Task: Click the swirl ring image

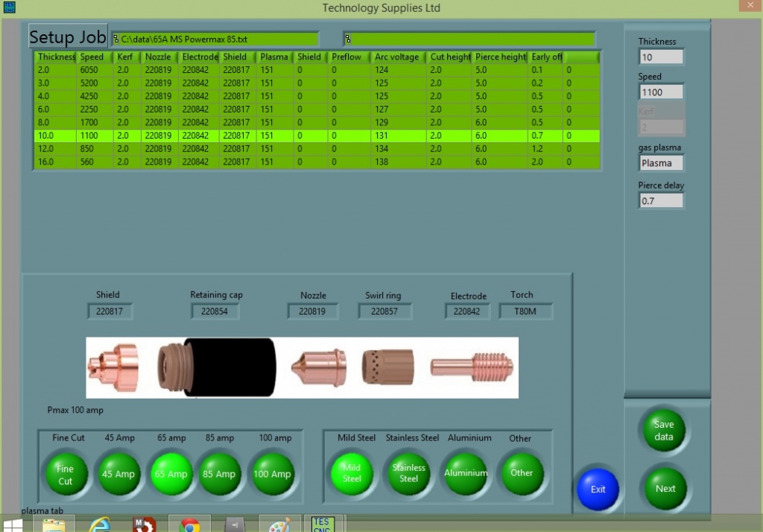Action: pos(385,367)
